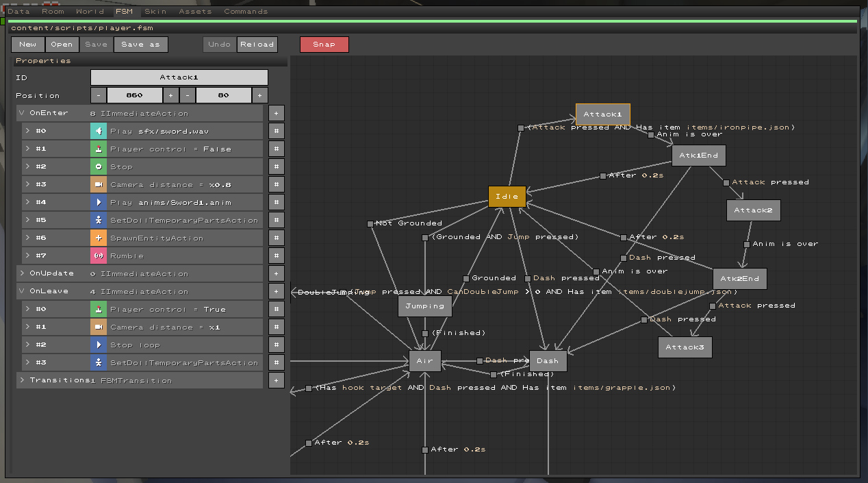The height and width of the screenshot is (483, 868).
Task: Click the Camera distance = x1 camera icon
Action: coord(99,327)
